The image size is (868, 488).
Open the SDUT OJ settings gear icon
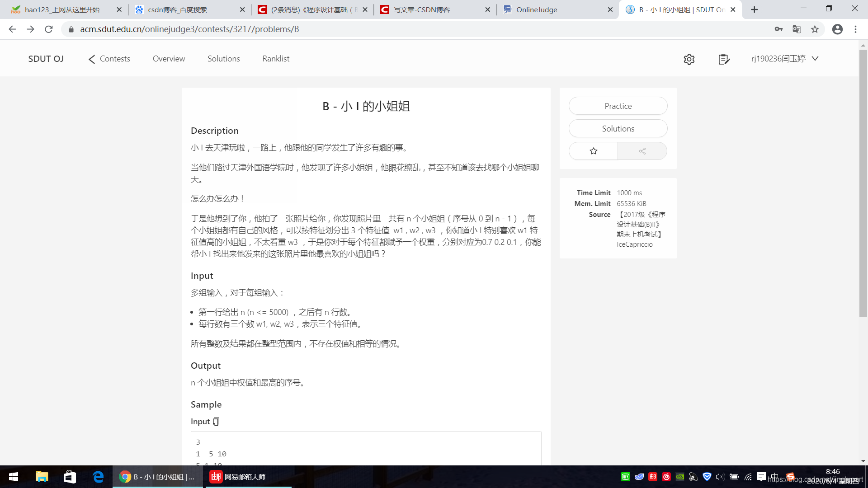tap(689, 59)
